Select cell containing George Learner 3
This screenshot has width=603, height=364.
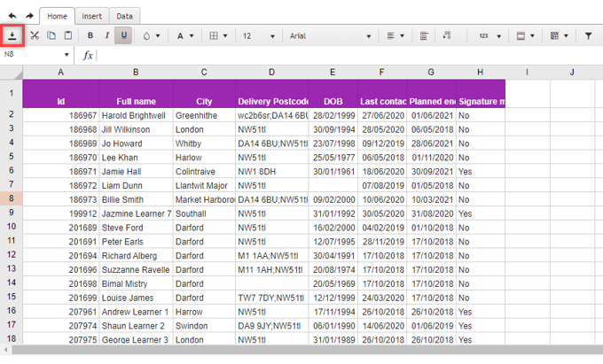[x=137, y=339]
